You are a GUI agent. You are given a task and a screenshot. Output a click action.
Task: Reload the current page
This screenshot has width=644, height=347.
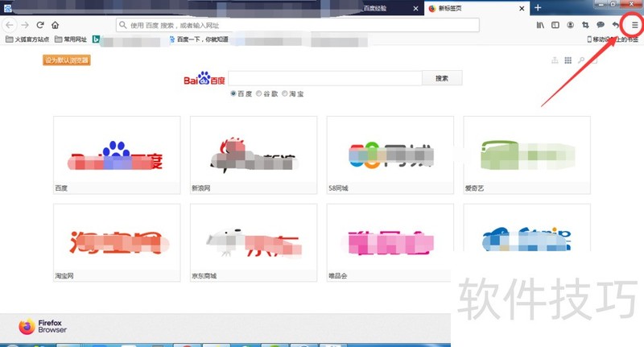pos(39,25)
